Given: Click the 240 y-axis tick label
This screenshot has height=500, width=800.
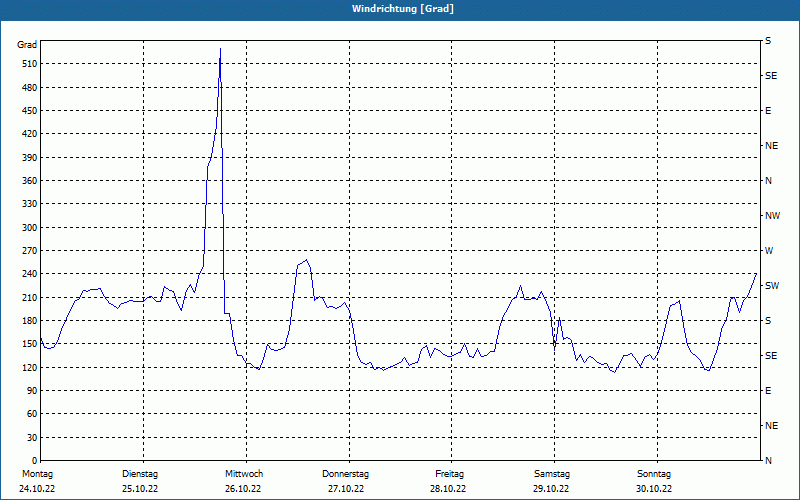Looking at the screenshot, I should 27,274.
